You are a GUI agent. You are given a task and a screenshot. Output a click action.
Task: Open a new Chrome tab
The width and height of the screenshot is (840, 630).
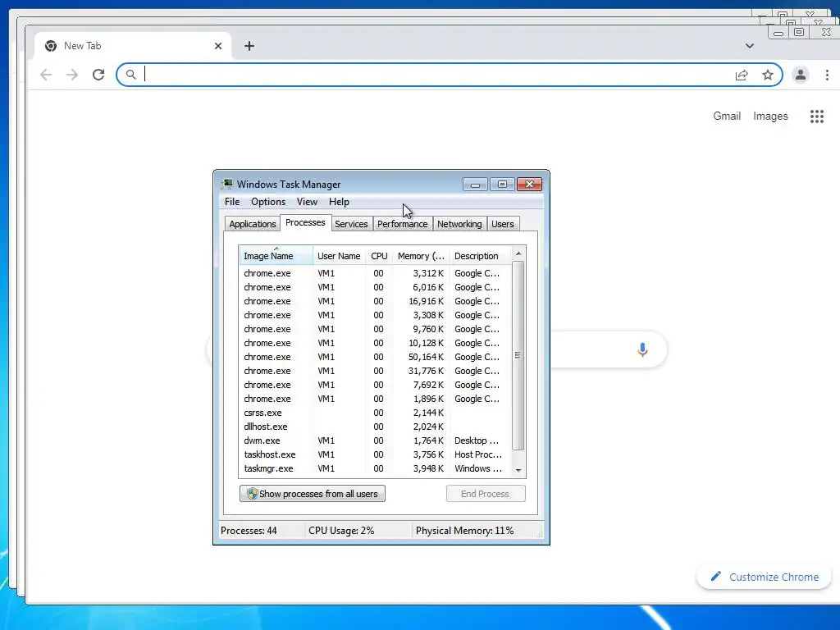pyautogui.click(x=249, y=46)
